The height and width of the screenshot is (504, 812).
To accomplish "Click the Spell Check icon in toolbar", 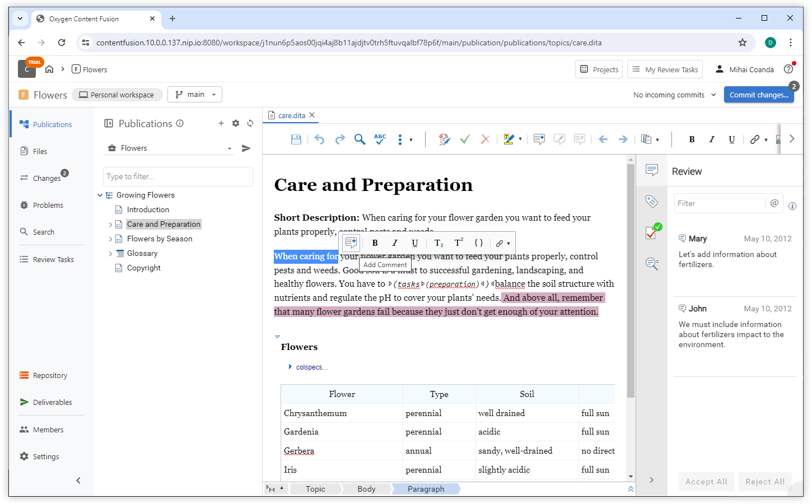I will [380, 139].
